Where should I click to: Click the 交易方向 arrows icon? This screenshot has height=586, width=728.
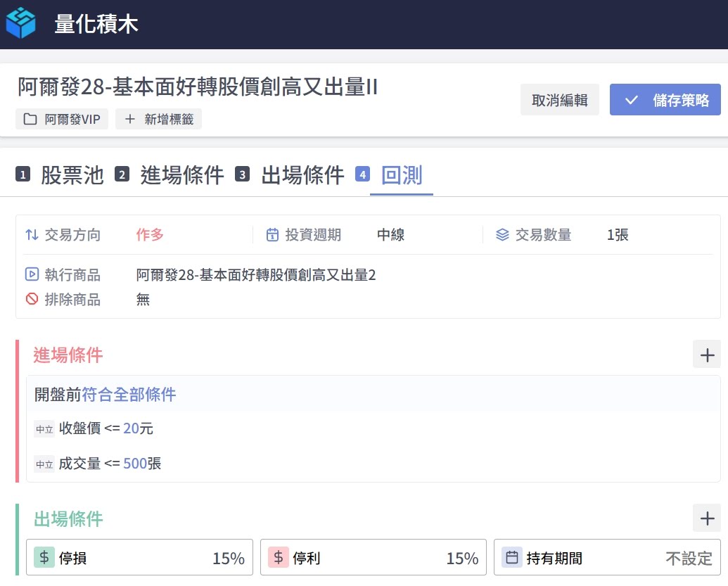click(x=32, y=235)
